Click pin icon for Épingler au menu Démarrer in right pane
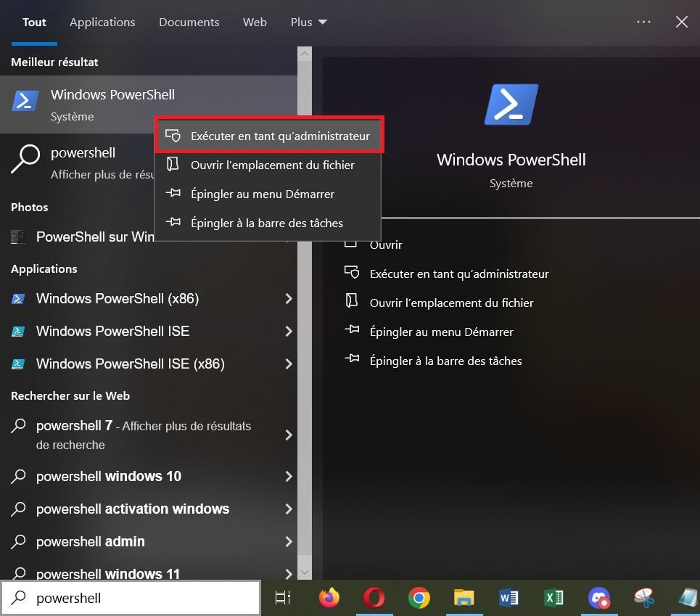 [352, 329]
